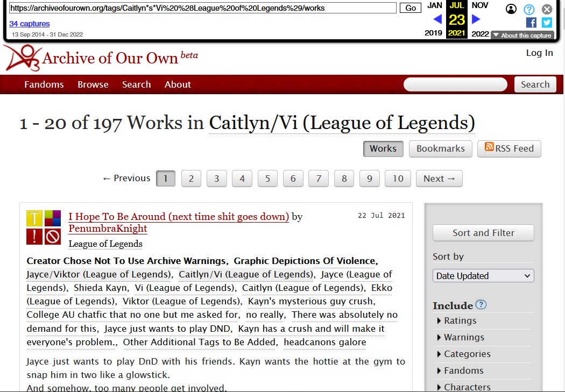This screenshot has height=392, width=565.
Task: Open the Browse menu
Action: click(93, 84)
